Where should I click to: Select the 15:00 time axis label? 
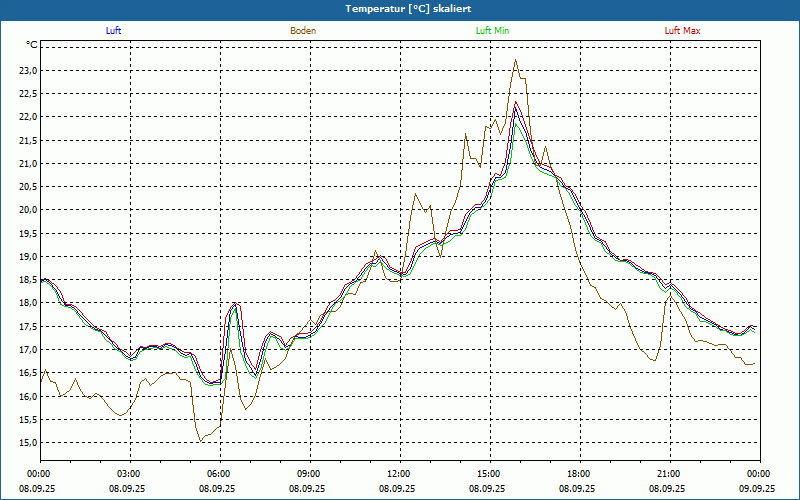coord(489,474)
